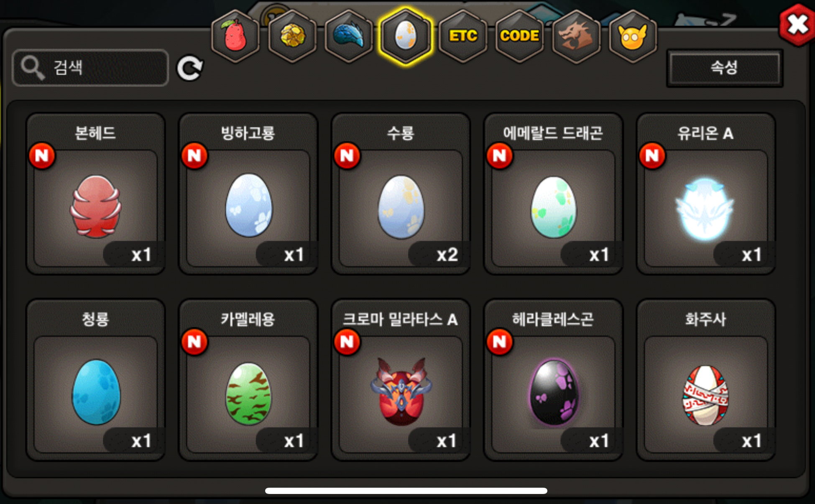Switch to the CODE tab
The height and width of the screenshot is (504, 815).
point(519,36)
